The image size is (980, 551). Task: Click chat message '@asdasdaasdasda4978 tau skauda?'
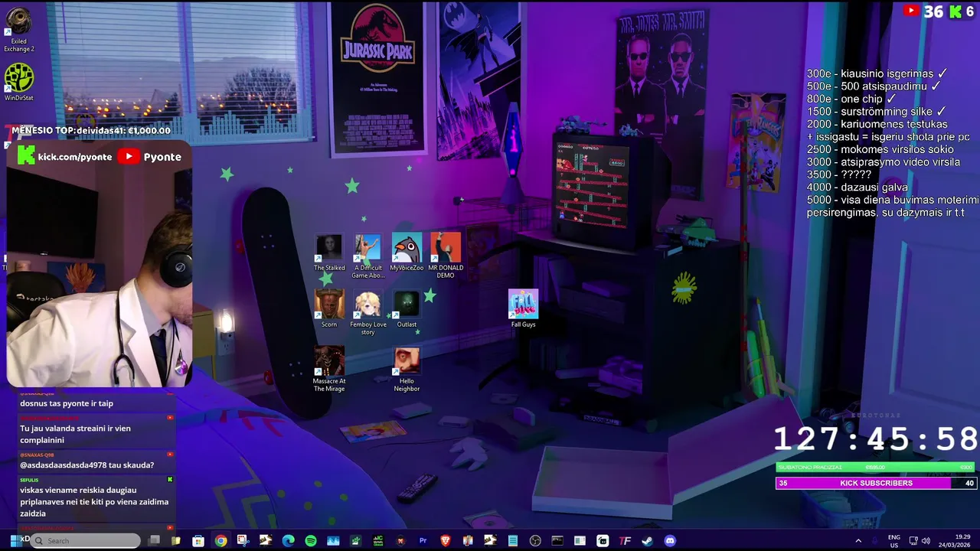(x=87, y=465)
